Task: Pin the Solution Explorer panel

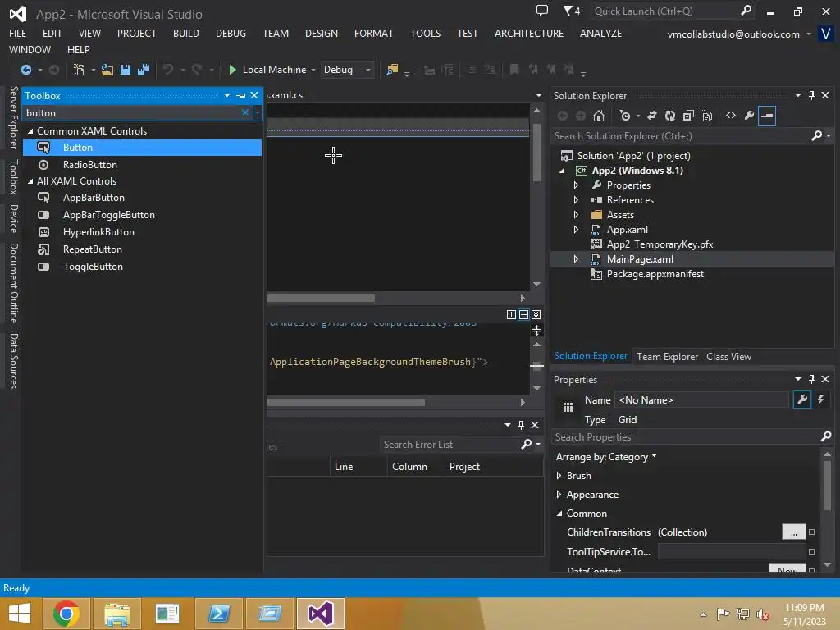Action: tap(811, 95)
